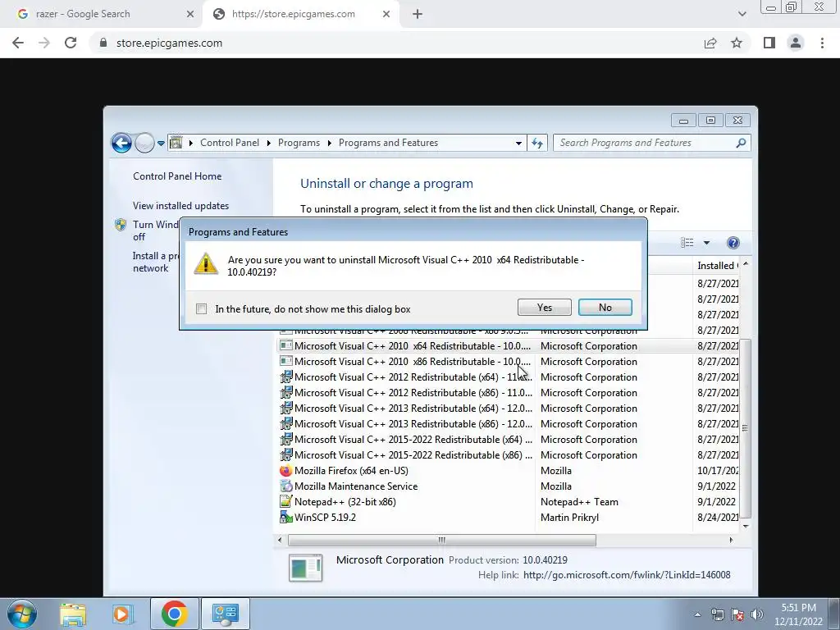Click the Control Panel forward arrow button
This screenshot has width=840, height=630.
144,143
